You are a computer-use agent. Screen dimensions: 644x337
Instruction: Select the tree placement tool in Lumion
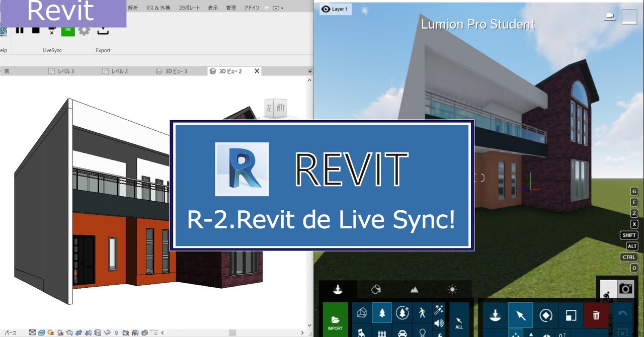(382, 312)
